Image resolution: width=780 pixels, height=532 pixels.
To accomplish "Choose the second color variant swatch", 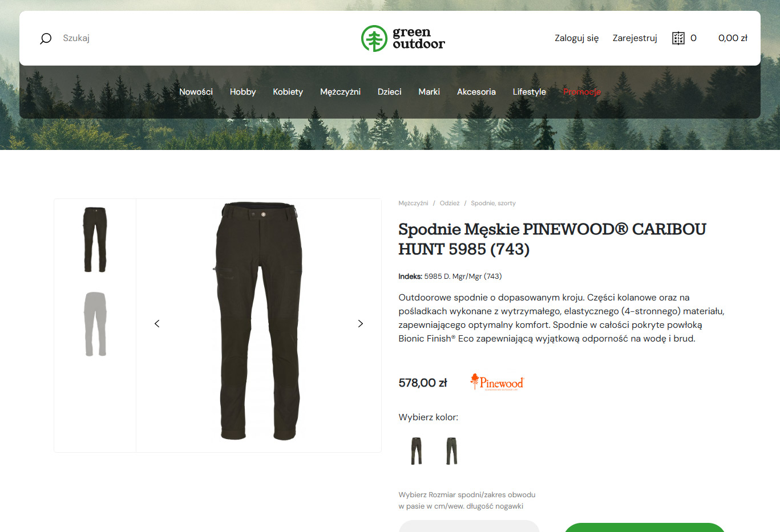I will click(x=452, y=451).
